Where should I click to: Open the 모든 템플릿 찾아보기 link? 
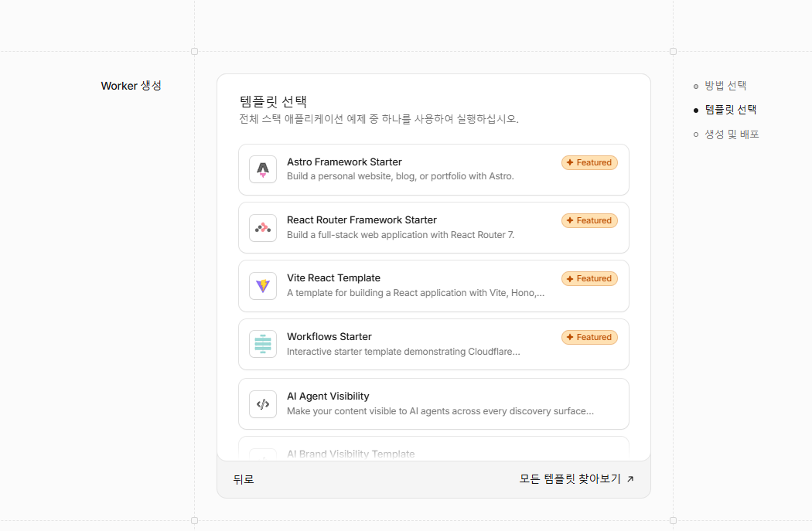click(576, 478)
